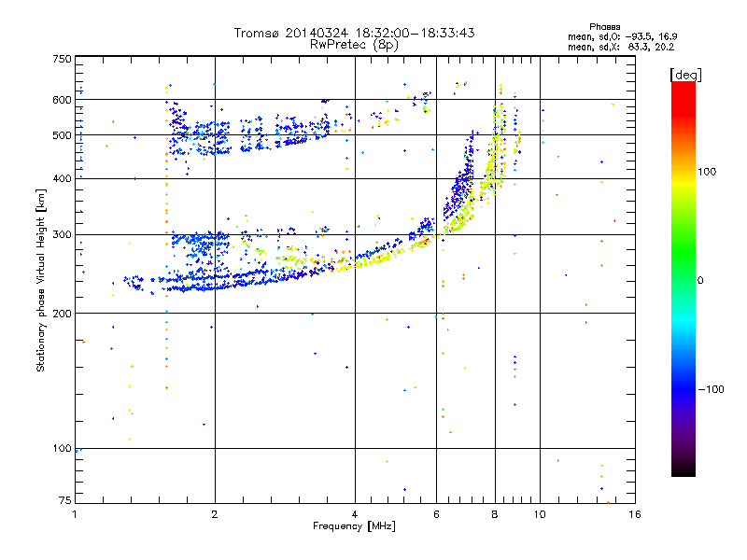Click the x-axis tick label '1'
The width and height of the screenshot is (747, 560).
coord(75,514)
